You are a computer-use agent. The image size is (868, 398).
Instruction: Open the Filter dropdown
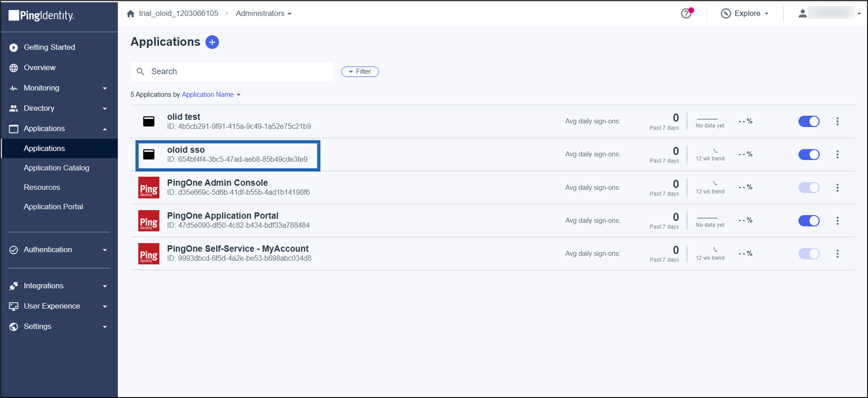[x=360, y=71]
